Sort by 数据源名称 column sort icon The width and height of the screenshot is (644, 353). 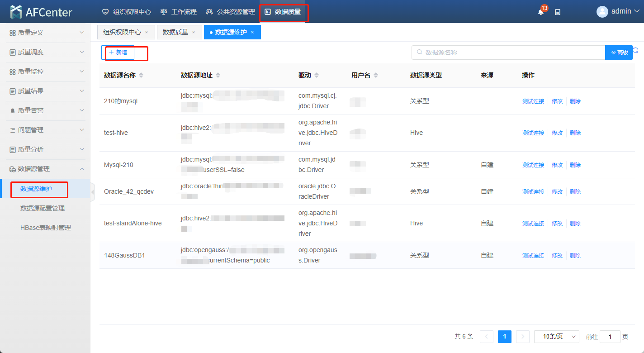click(141, 76)
